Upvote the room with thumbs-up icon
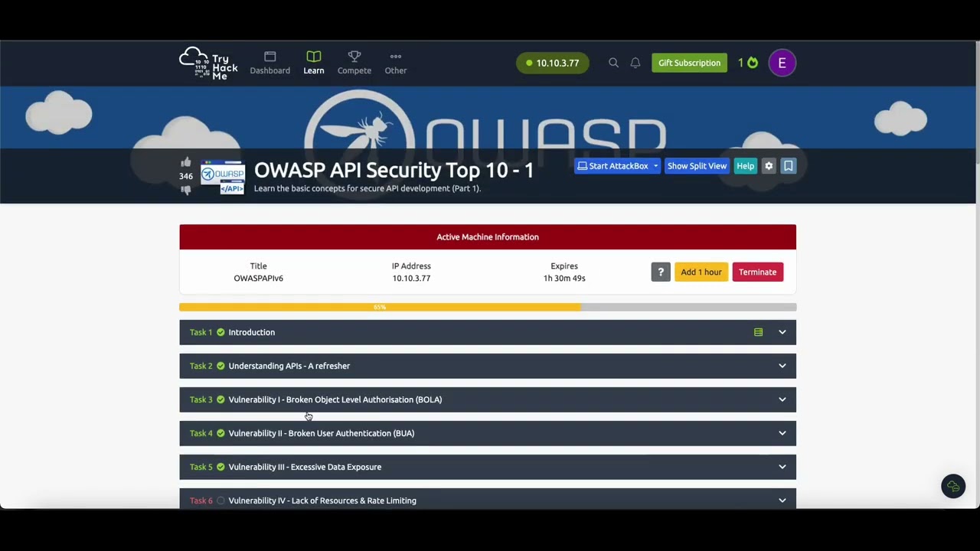The width and height of the screenshot is (980, 551). [186, 162]
